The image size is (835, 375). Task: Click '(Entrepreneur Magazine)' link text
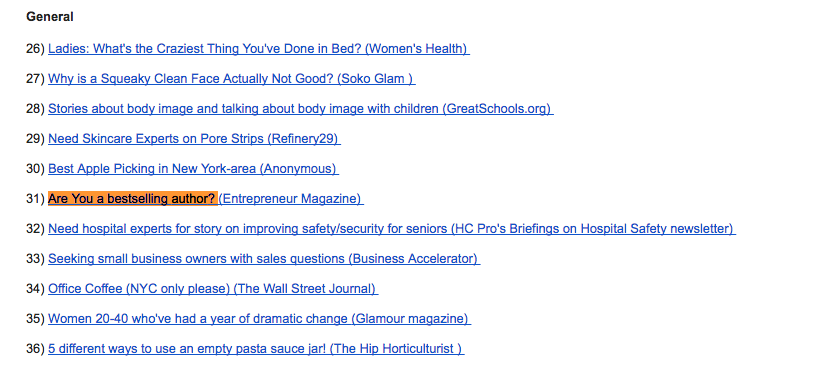point(291,199)
